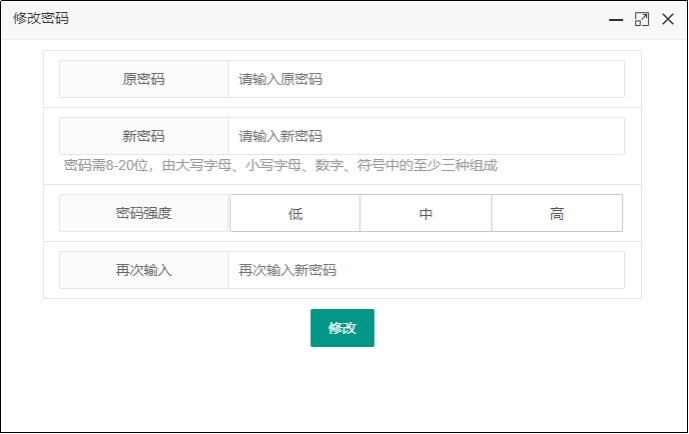Screen dimensions: 689x434
Task: Click the 修改密码 title text
Action: coord(41,19)
